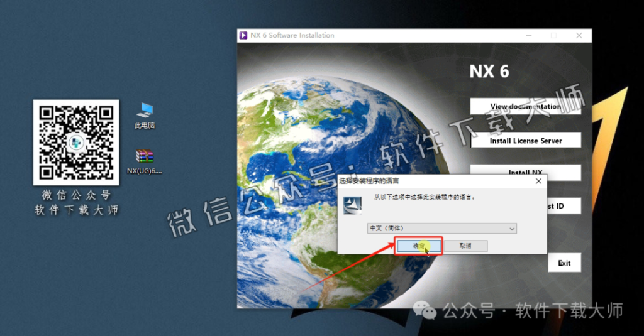
Task: Confirm language with the 确定 button
Action: (419, 246)
